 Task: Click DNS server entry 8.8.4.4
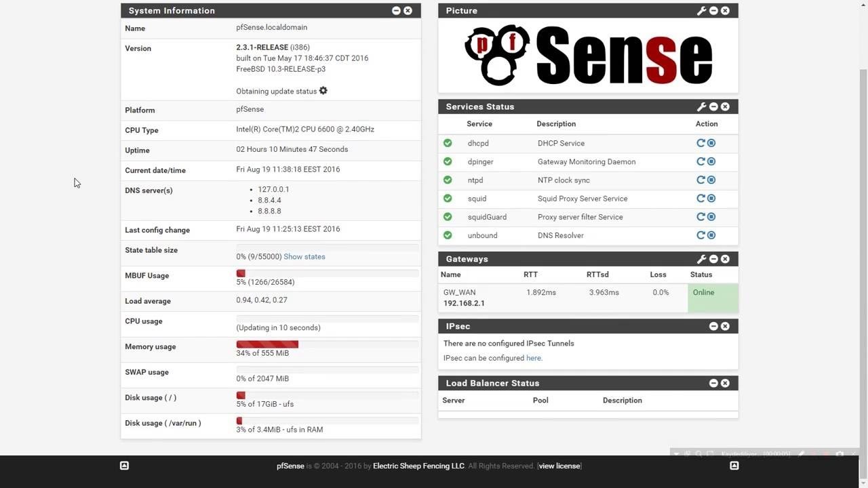269,201
